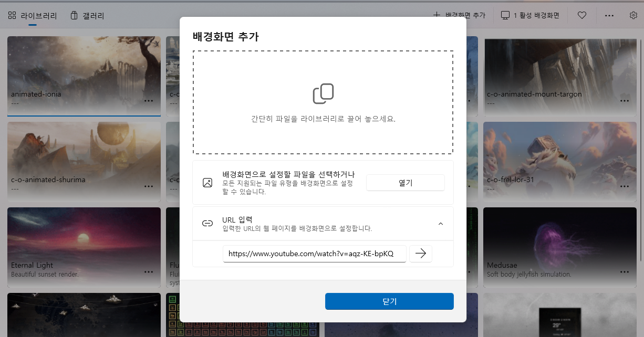Open options menu for Eternal Light wallpaper
Viewport: 644px width, 337px height.
pos(149,272)
